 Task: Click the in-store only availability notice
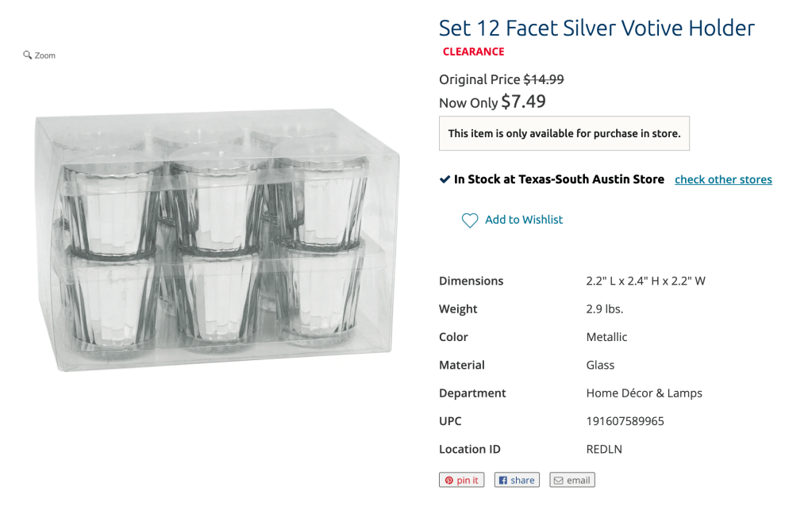tap(564, 133)
